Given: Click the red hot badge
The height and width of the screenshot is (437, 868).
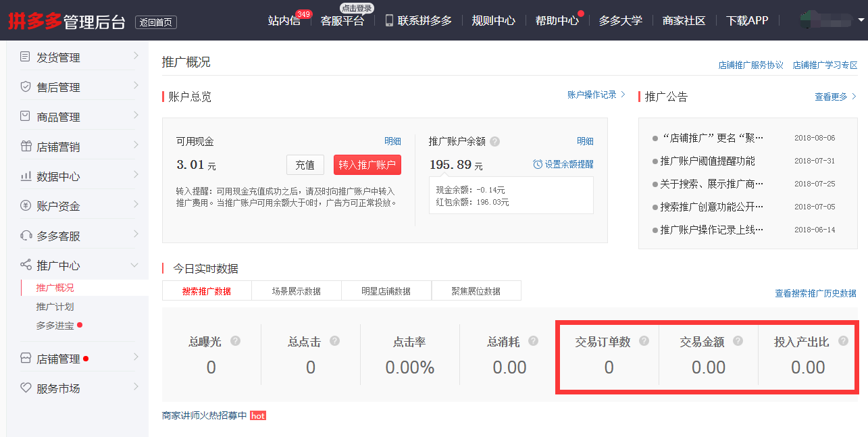Looking at the screenshot, I should point(258,415).
